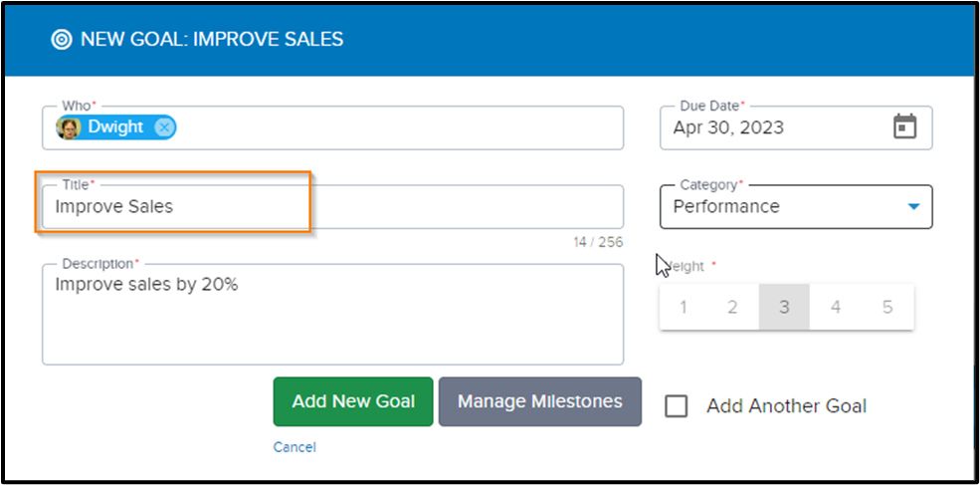Open the Due Date calendar icon

coord(904,127)
